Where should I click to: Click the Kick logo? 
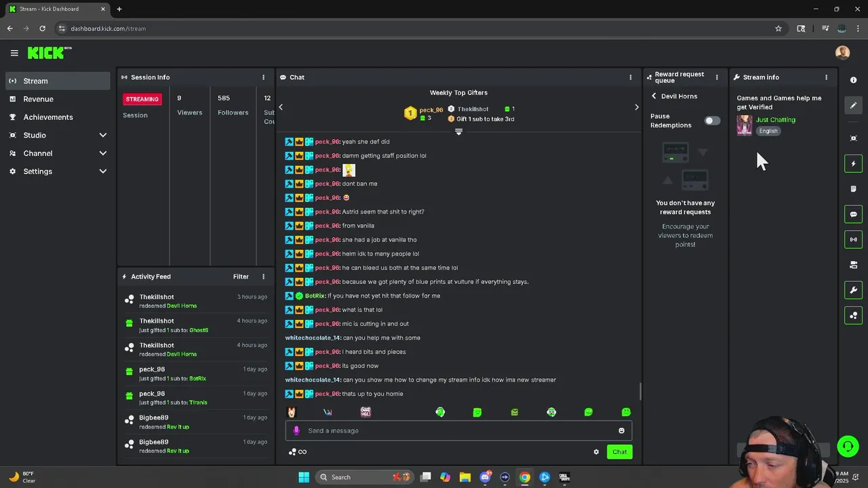tap(49, 53)
